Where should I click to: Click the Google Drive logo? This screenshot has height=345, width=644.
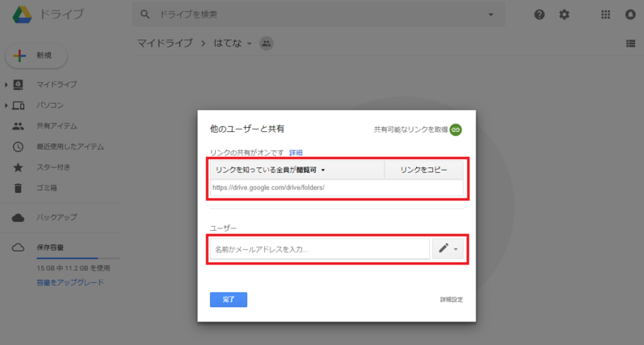pos(23,14)
